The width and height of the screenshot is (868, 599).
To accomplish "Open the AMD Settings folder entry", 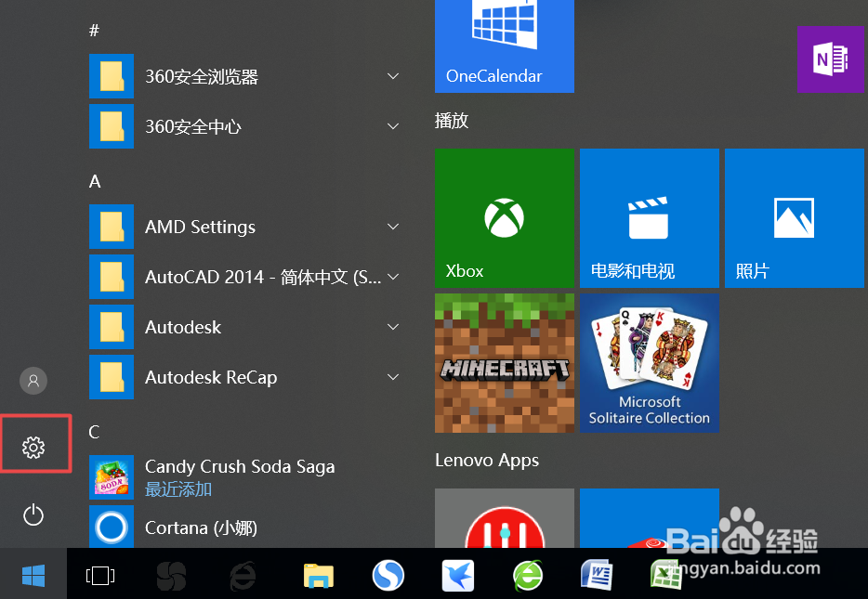I will tap(243, 227).
